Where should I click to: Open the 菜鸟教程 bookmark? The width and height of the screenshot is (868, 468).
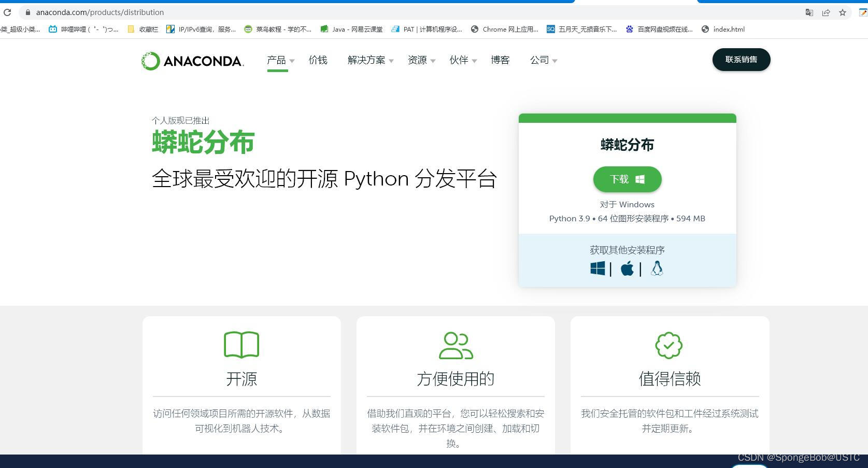pyautogui.click(x=278, y=30)
